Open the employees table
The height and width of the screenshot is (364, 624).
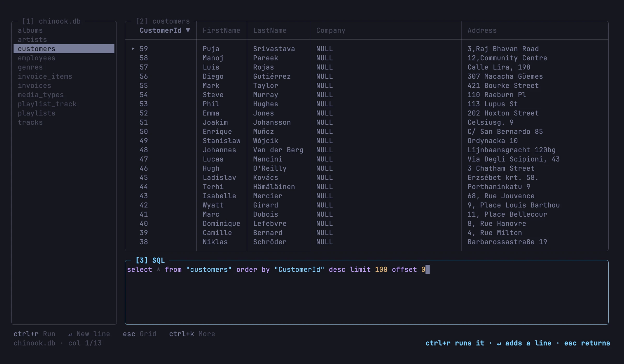(36, 58)
